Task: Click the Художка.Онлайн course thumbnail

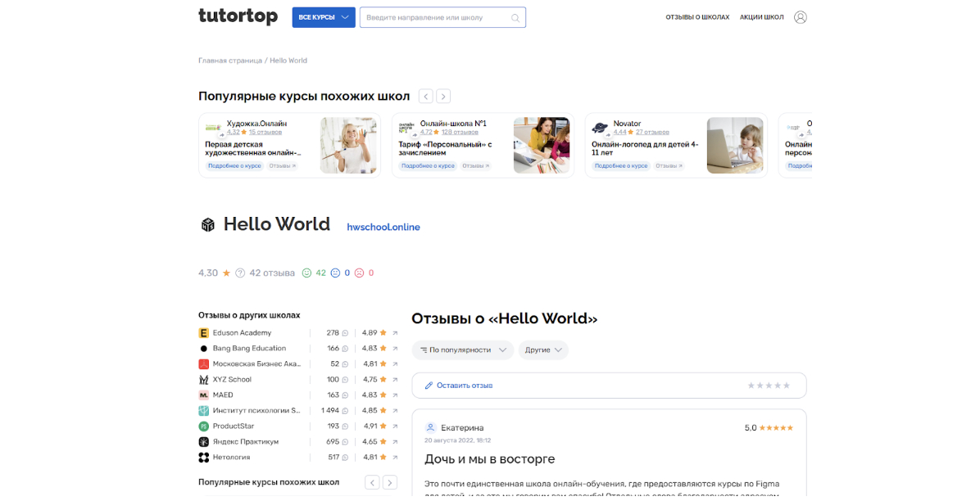Action: click(348, 145)
